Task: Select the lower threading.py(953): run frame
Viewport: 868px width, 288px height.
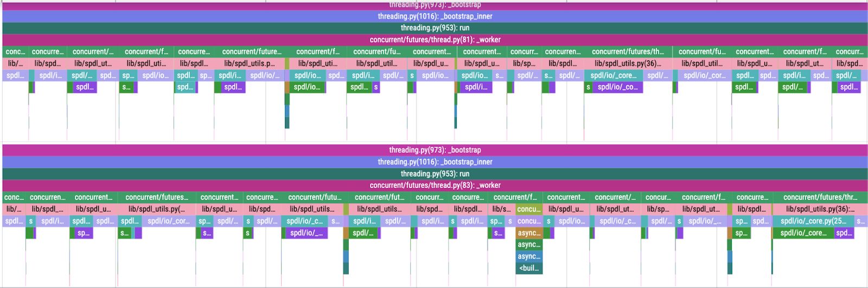Action: (x=435, y=174)
